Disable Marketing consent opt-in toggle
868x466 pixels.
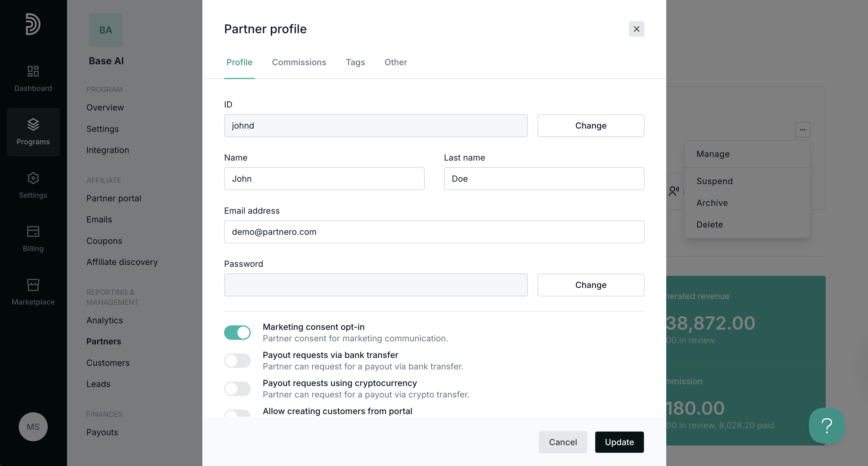(237, 332)
